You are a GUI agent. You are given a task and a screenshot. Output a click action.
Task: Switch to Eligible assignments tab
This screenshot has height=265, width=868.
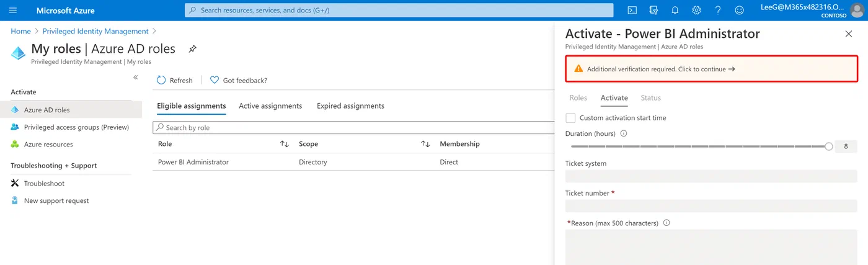[191, 106]
